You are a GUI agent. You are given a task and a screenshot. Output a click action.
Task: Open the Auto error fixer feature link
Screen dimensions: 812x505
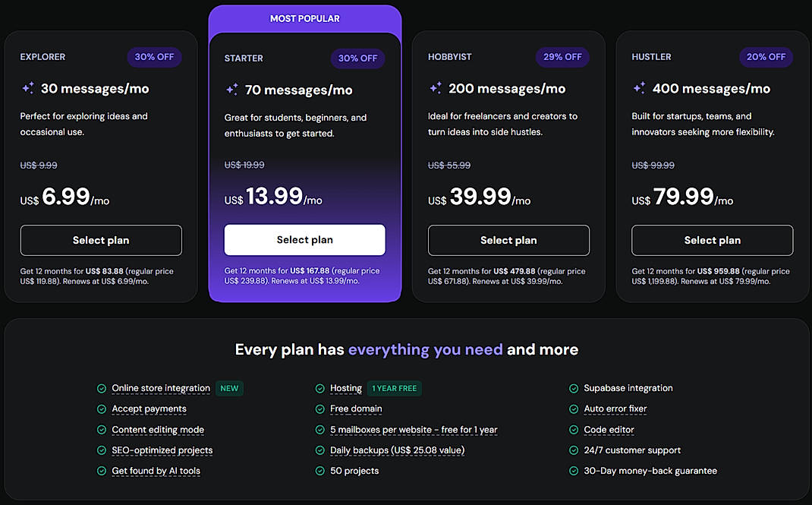pyautogui.click(x=614, y=409)
